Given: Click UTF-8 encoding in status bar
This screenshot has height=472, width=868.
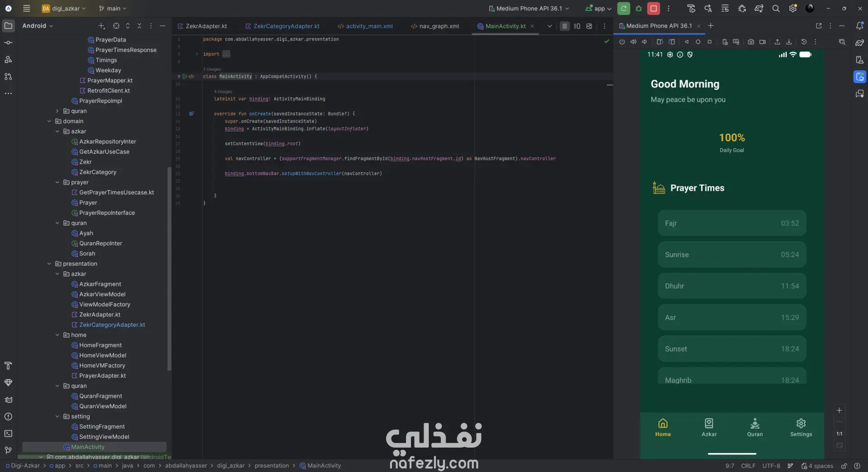Looking at the screenshot, I should tap(771, 466).
